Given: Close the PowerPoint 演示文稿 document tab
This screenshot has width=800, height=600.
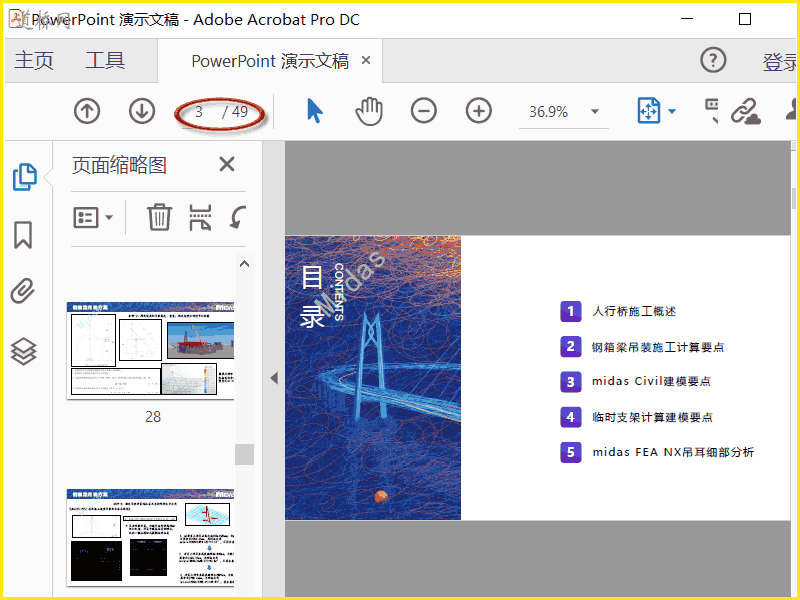Looking at the screenshot, I should [x=365, y=60].
